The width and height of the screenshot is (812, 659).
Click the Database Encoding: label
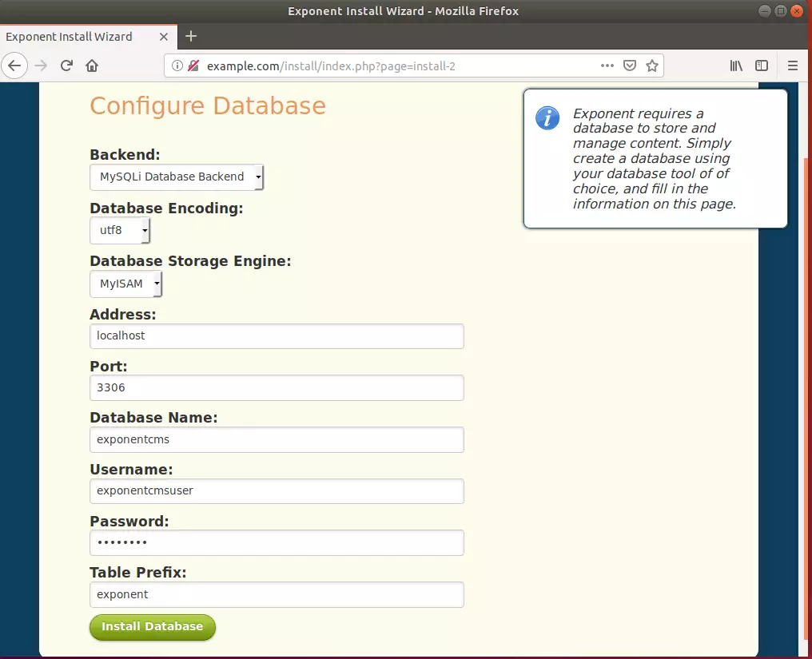166,208
